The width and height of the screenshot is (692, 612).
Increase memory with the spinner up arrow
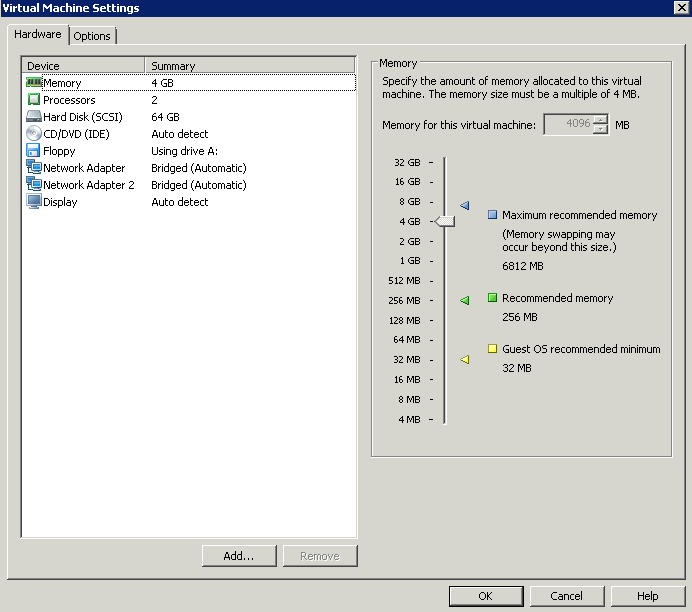pyautogui.click(x=600, y=119)
